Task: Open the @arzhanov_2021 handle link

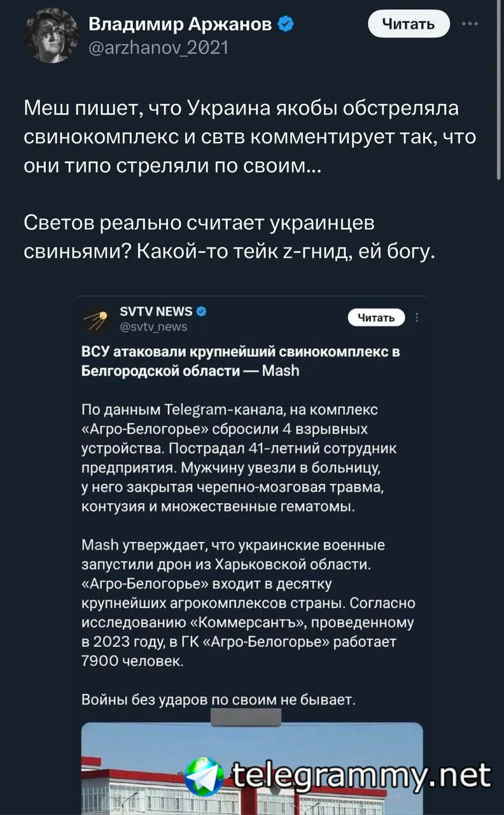Action: pyautogui.click(x=158, y=47)
